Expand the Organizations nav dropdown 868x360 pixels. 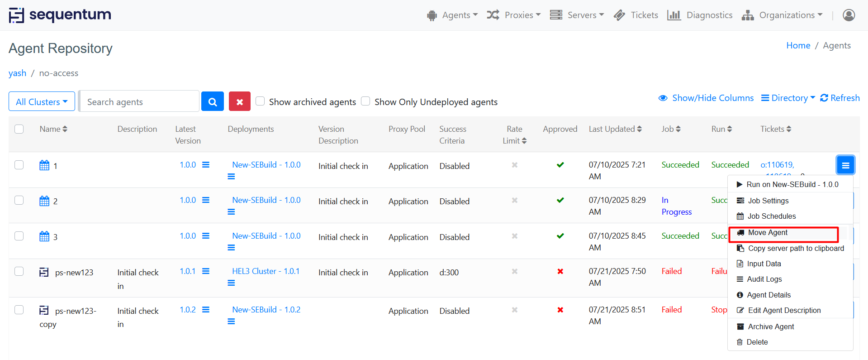[782, 15]
